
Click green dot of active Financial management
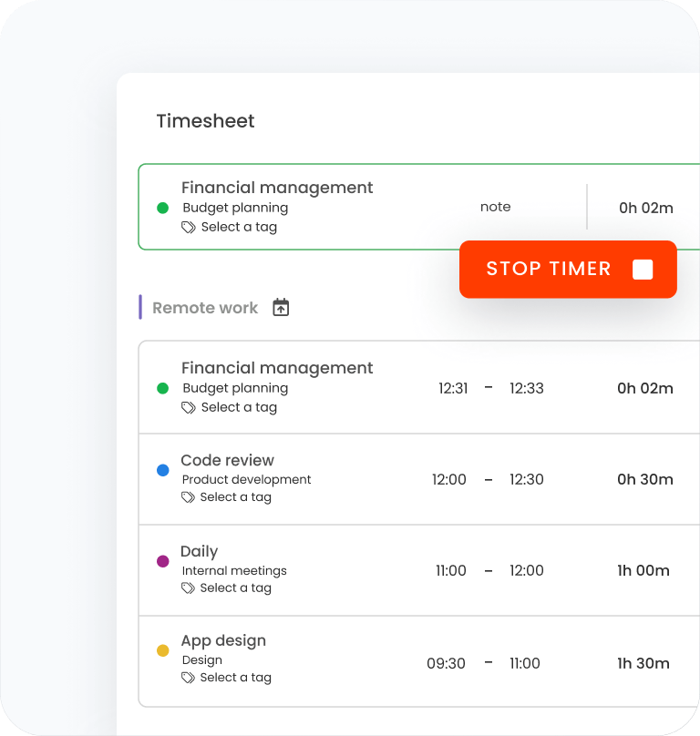pyautogui.click(x=163, y=208)
